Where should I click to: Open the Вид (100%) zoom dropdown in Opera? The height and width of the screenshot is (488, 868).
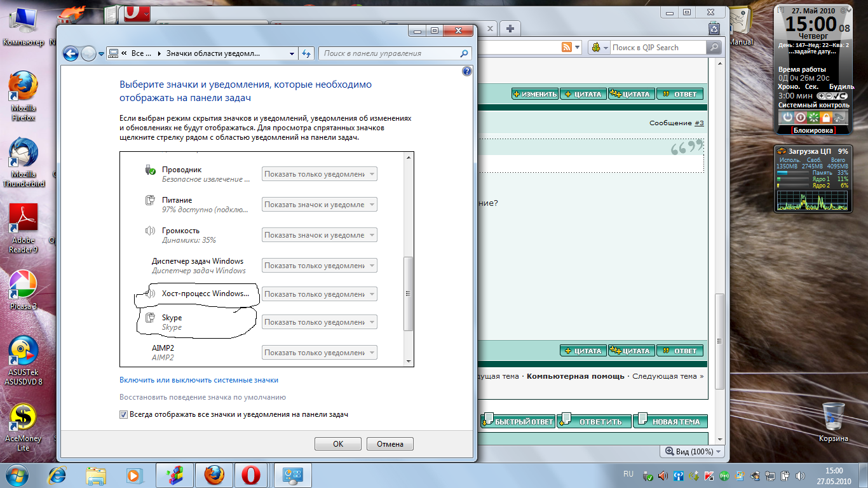[693, 452]
